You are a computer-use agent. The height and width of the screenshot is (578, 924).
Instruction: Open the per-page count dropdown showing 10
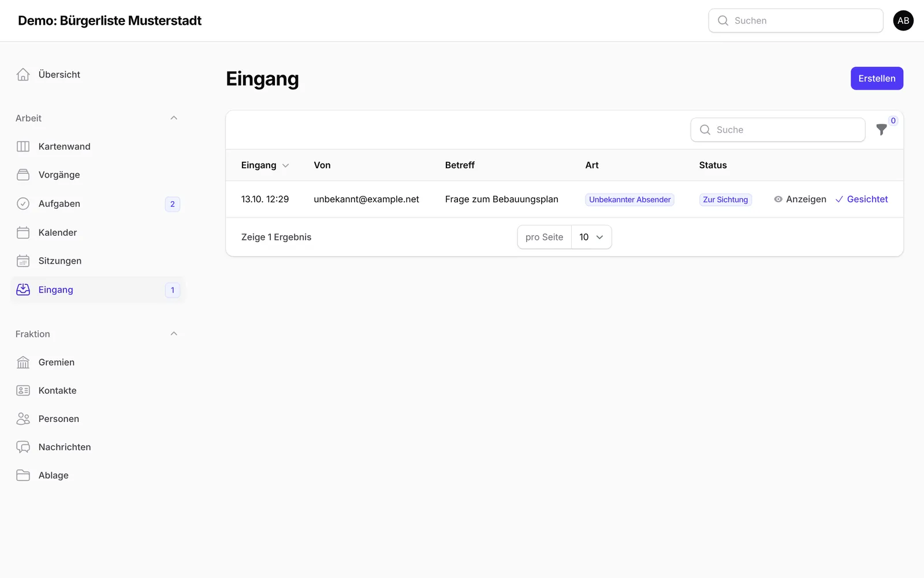tap(591, 237)
